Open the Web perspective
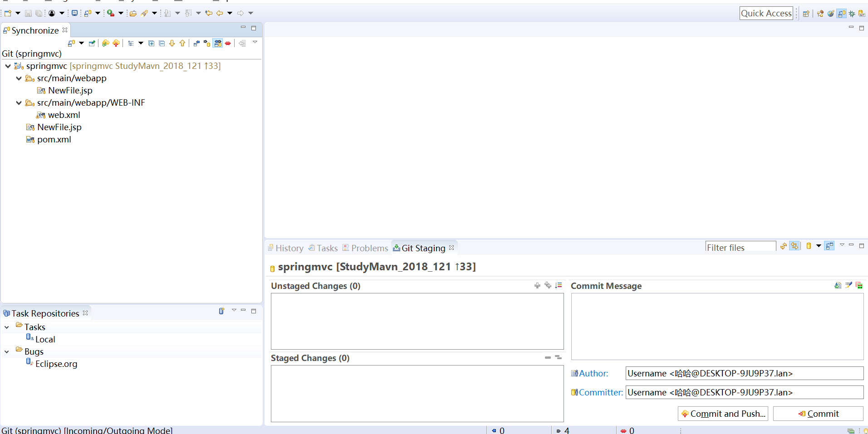Screen dimensions: 868x434 pos(831,14)
